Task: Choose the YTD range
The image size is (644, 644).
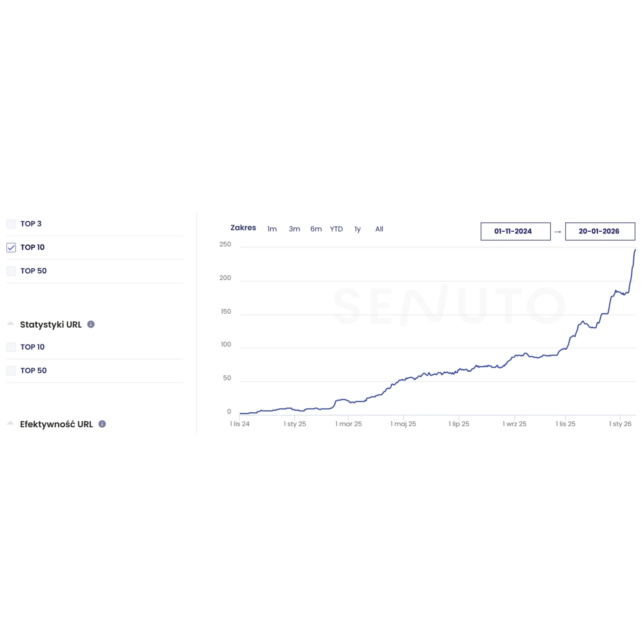Action: click(336, 229)
